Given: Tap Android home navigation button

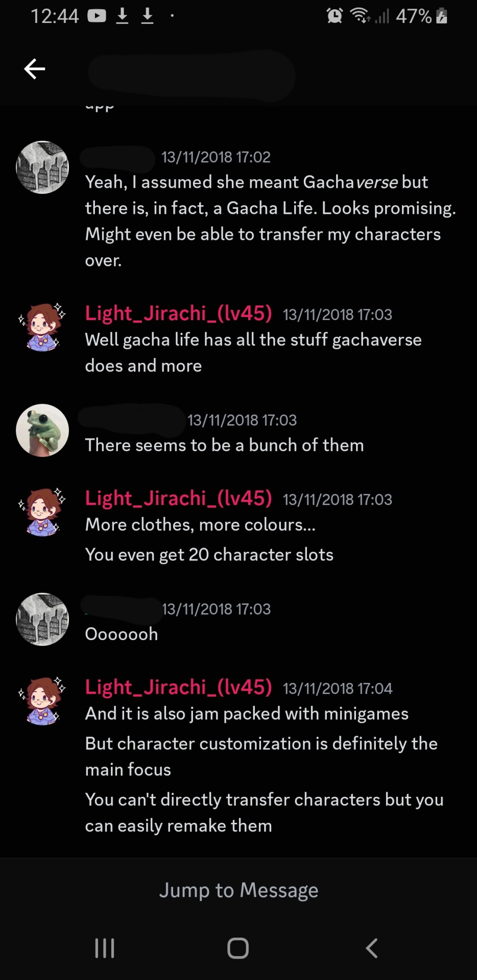Looking at the screenshot, I should pyautogui.click(x=238, y=948).
